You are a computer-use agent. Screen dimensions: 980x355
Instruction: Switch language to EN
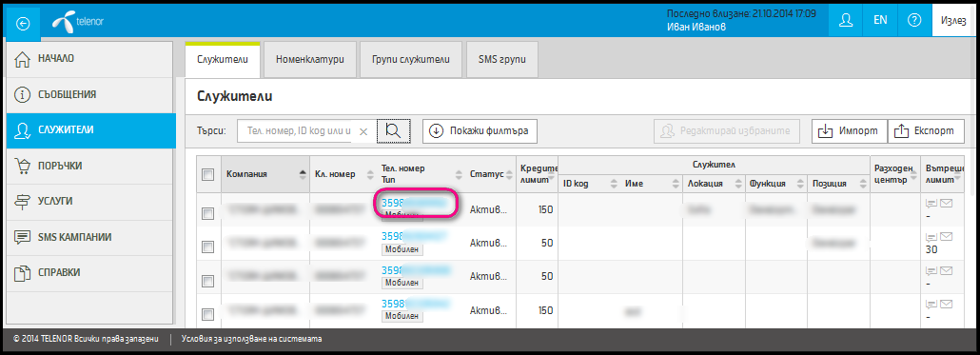point(880,21)
